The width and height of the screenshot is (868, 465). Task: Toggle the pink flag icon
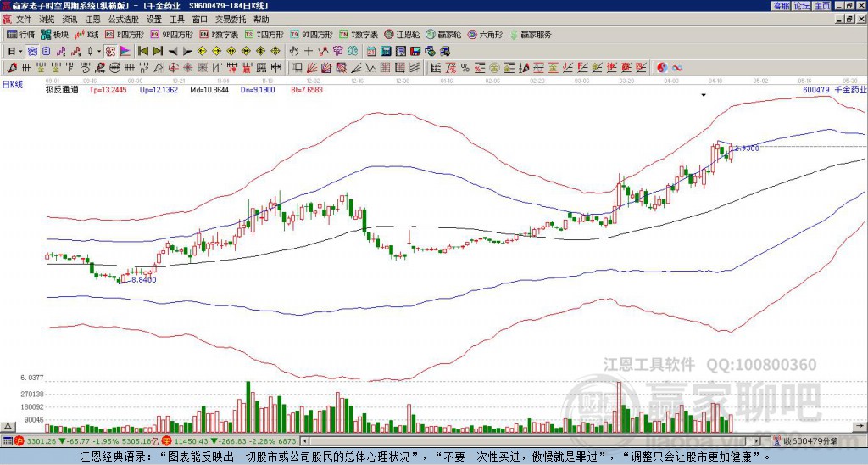point(125,52)
